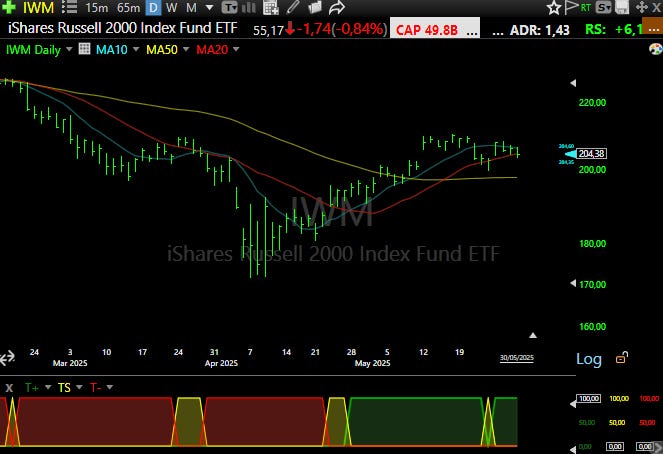Click the May 2025 date axis label

(x=373, y=363)
